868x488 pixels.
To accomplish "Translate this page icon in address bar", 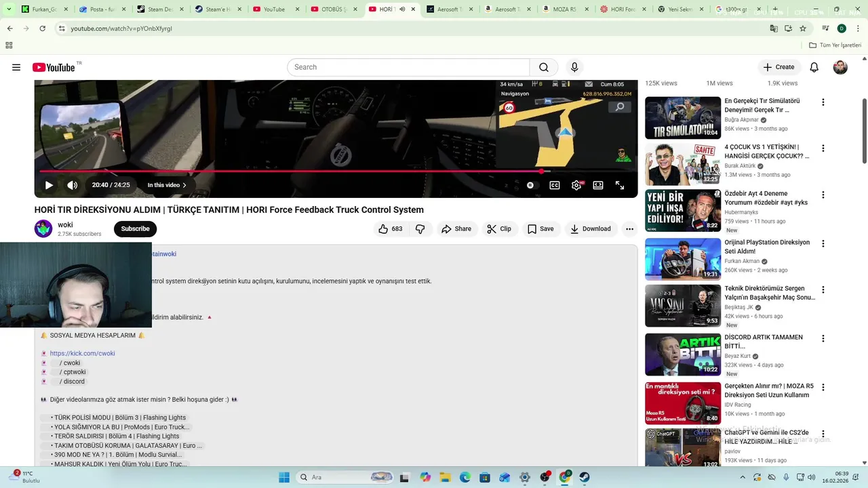I will point(774,28).
